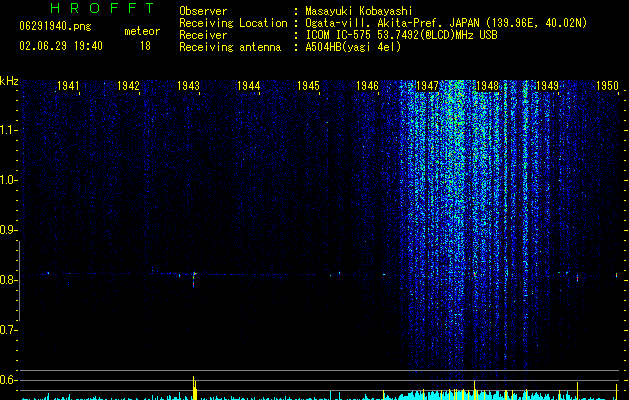Screen dimensions: 629x400
Task: Click the date stamp 02.06.29 19:40
Action: coord(61,46)
